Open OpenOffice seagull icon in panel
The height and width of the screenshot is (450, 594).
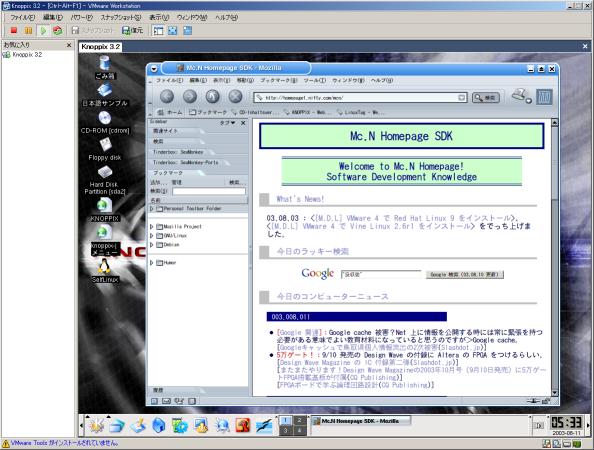264,425
